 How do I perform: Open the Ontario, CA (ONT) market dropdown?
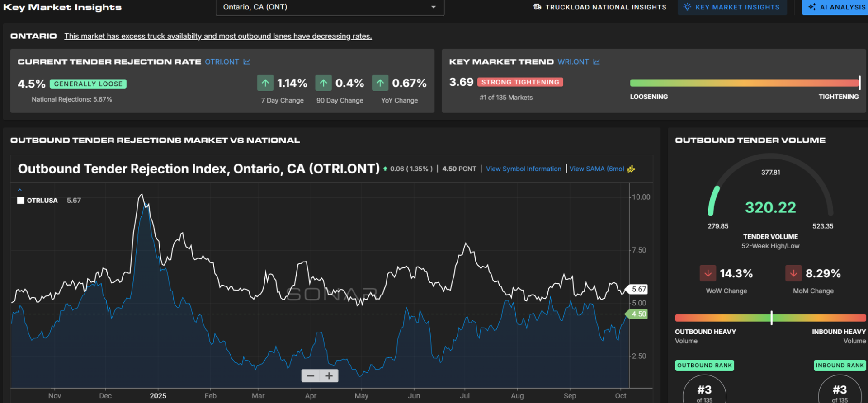[330, 7]
